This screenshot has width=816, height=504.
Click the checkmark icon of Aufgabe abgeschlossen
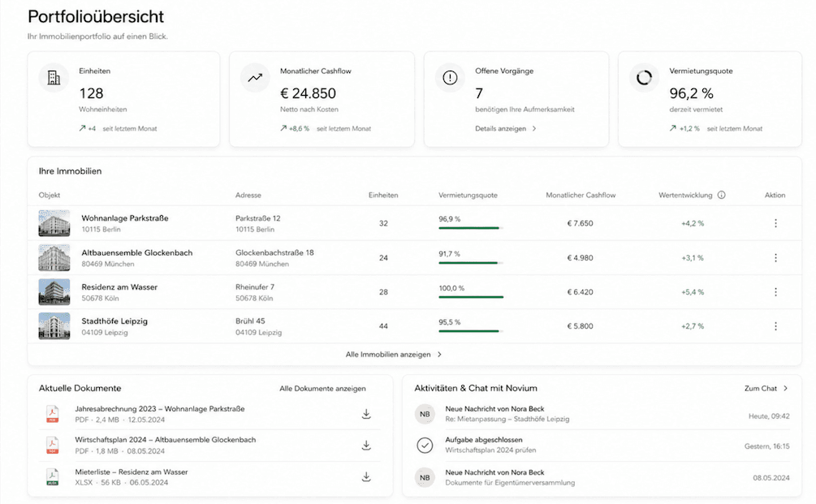pos(425,446)
